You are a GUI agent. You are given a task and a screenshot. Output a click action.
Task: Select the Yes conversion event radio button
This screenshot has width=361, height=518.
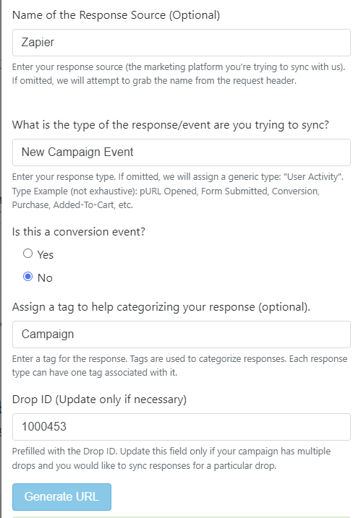pos(28,254)
